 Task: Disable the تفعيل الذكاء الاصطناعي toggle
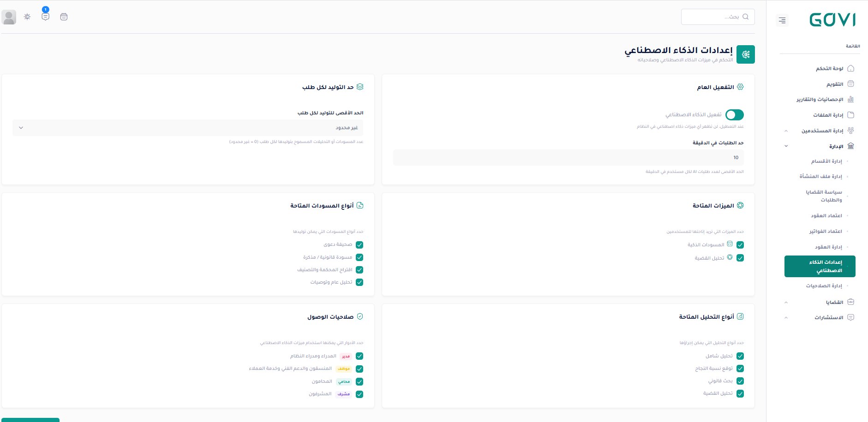pyautogui.click(x=735, y=115)
